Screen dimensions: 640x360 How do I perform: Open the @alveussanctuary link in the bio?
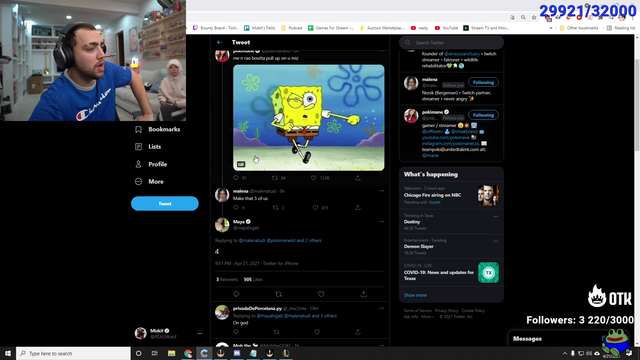click(462, 54)
